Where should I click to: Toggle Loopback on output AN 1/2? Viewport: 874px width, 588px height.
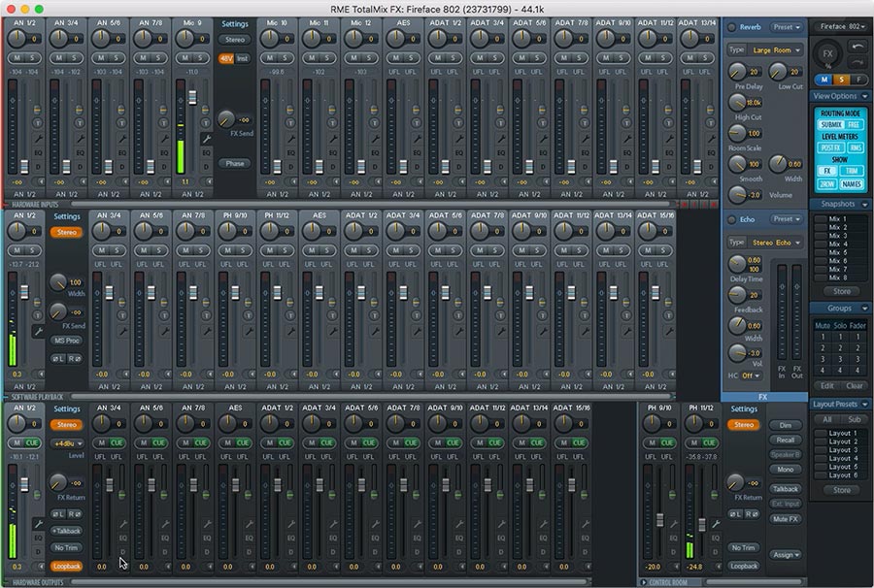(67, 566)
